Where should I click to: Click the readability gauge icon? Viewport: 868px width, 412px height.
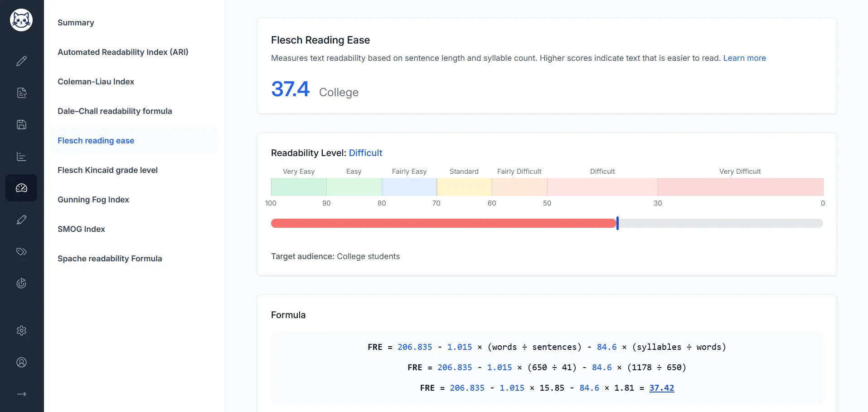click(x=21, y=188)
